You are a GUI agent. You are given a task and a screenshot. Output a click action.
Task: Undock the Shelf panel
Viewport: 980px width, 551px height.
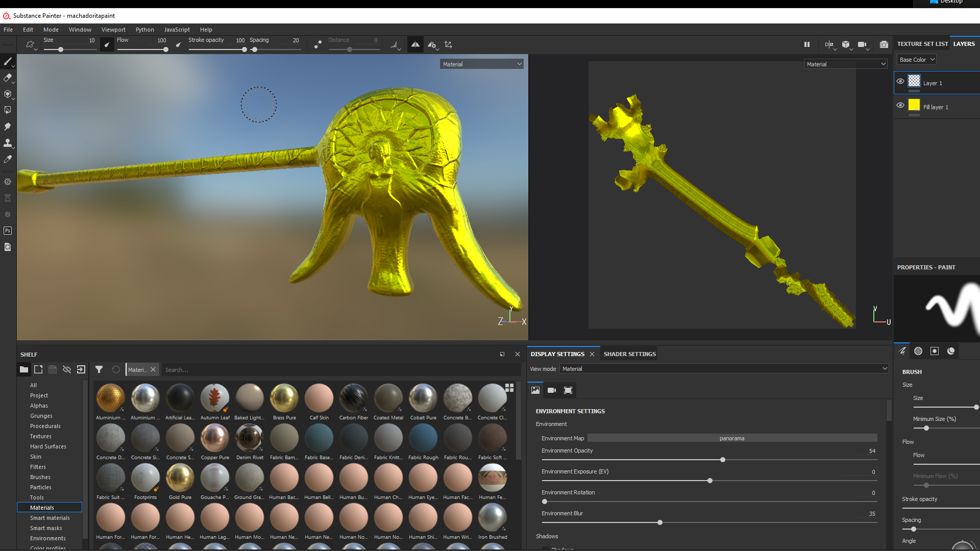tap(502, 354)
